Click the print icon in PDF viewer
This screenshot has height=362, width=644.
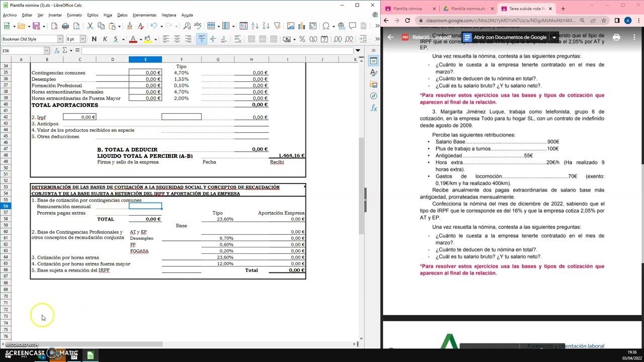616,37
